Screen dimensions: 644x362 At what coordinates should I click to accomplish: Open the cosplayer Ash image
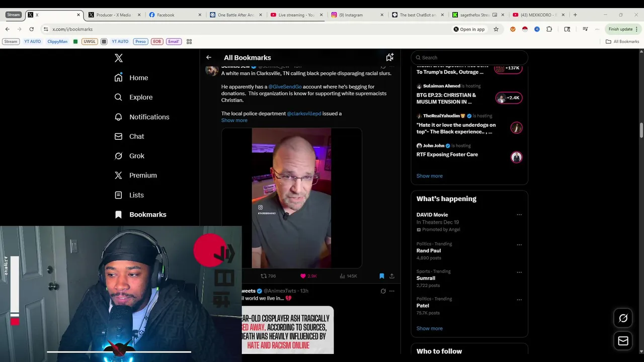pos(288,330)
